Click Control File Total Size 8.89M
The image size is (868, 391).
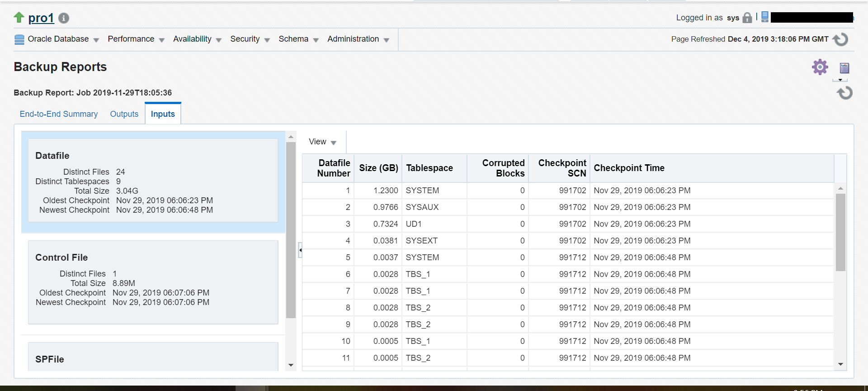click(x=123, y=283)
